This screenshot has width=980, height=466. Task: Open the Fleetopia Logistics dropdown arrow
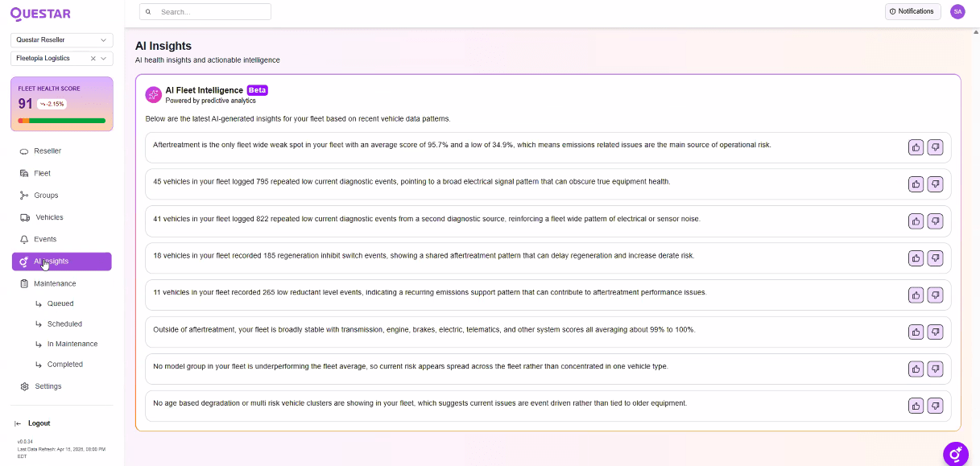[104, 59]
